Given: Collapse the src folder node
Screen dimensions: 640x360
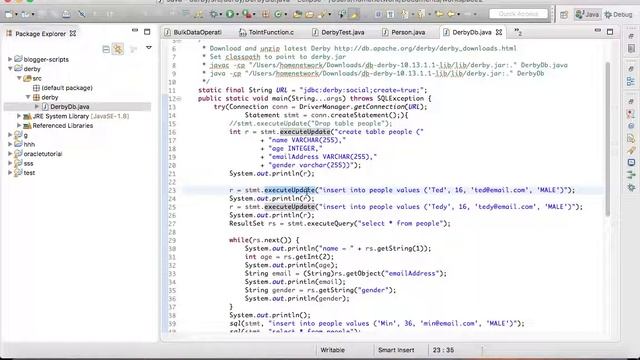Looking at the screenshot, I should click(19, 78).
